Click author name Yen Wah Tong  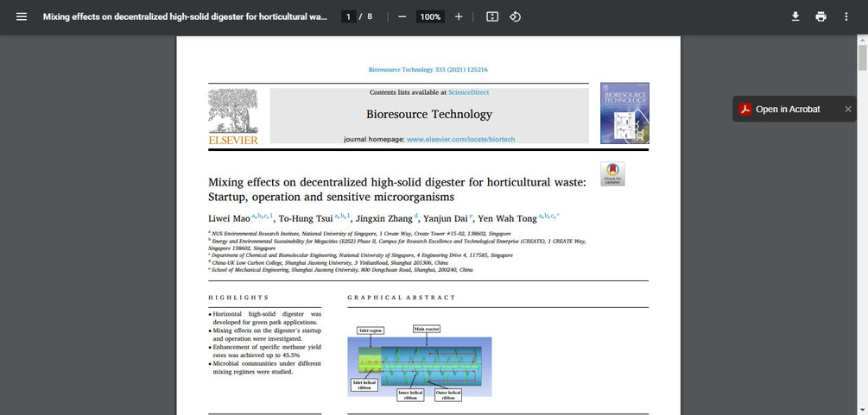click(x=507, y=218)
